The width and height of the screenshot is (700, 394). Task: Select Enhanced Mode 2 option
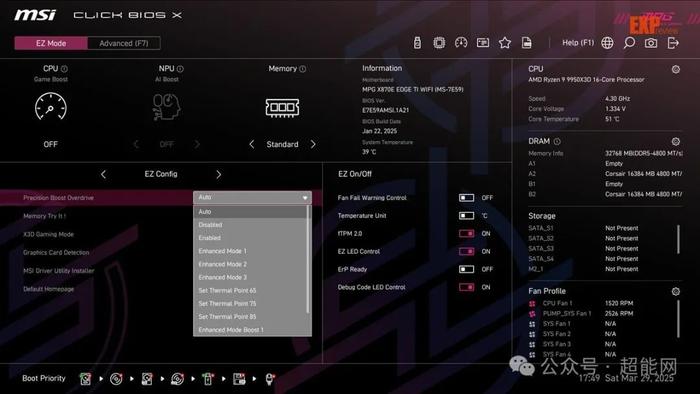pos(250,264)
